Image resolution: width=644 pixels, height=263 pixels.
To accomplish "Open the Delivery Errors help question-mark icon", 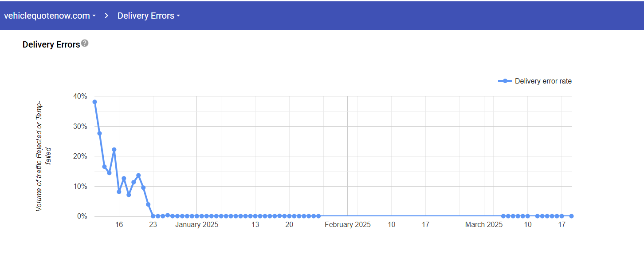I will 85,44.
